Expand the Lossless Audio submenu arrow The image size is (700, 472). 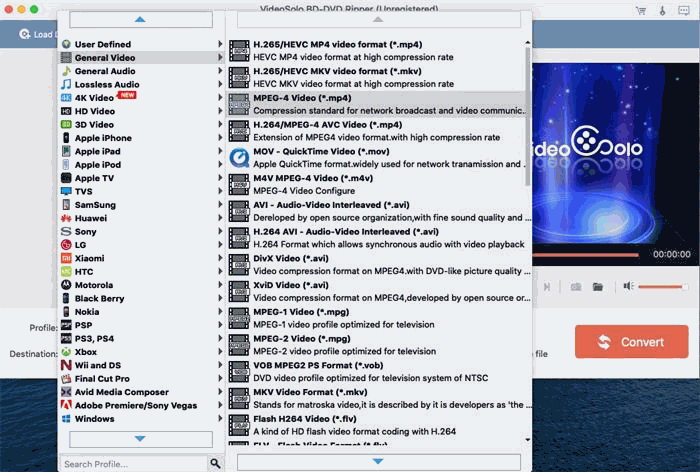pos(220,84)
